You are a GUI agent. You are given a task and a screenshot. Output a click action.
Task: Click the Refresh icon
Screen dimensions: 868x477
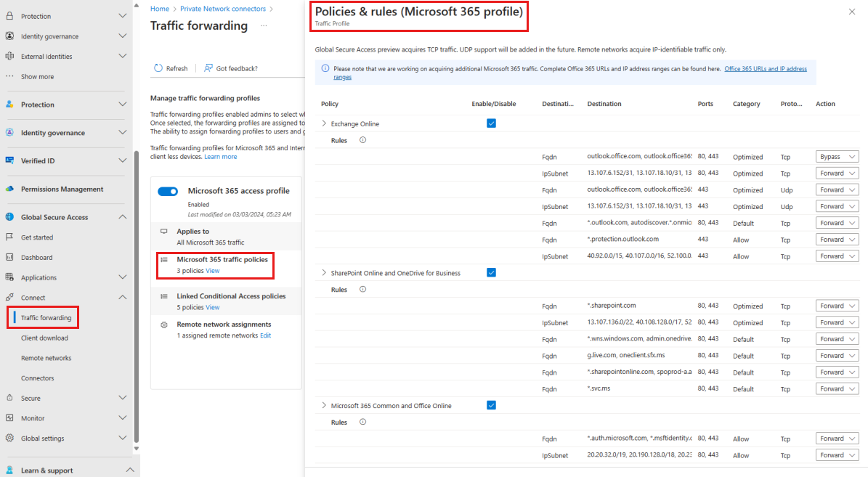[158, 68]
